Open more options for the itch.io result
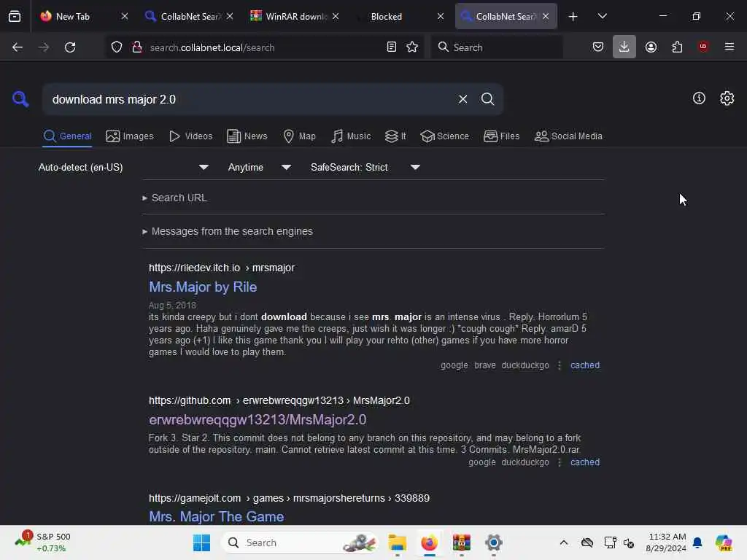The height and width of the screenshot is (560, 747). click(x=560, y=365)
